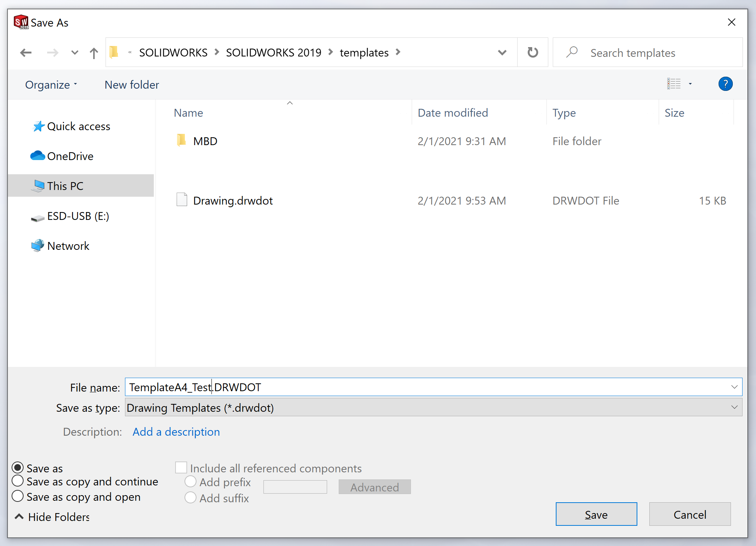Open File name history dropdown
Image resolution: width=756 pixels, height=546 pixels.
click(x=734, y=387)
